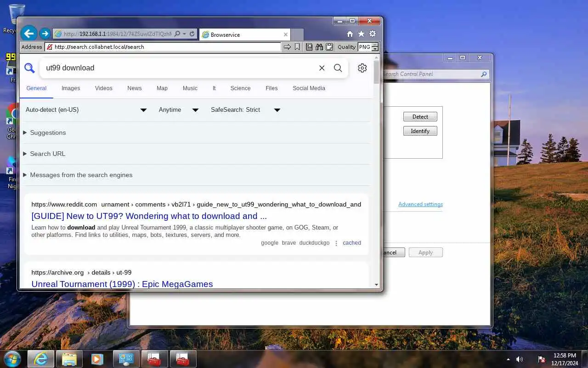Screen dimensions: 588x368
Task: Select the General search tab
Action: (x=36, y=88)
